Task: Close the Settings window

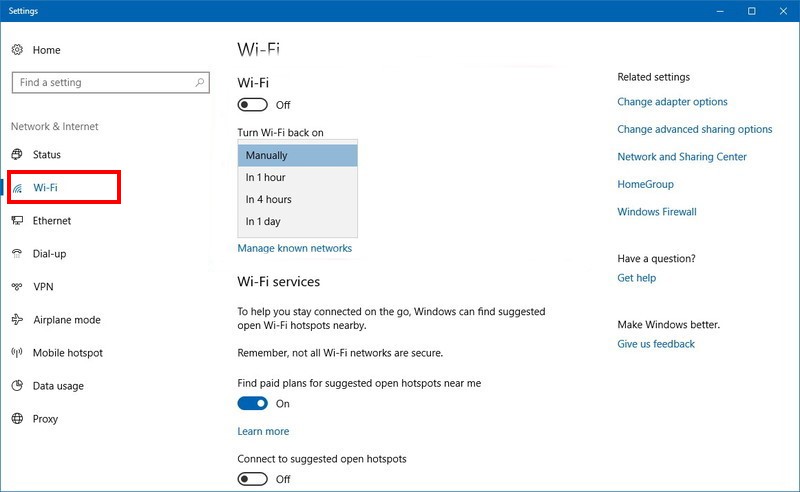Action: pyautogui.click(x=783, y=11)
